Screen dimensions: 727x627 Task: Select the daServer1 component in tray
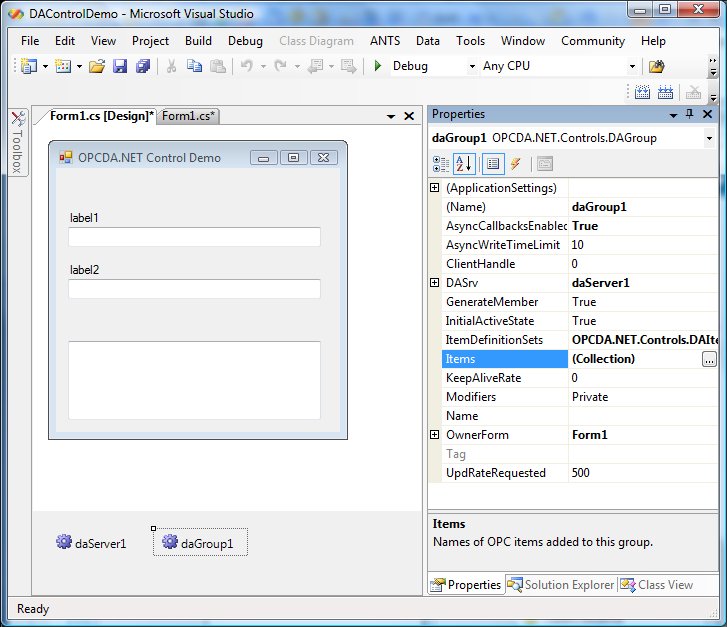pos(91,543)
